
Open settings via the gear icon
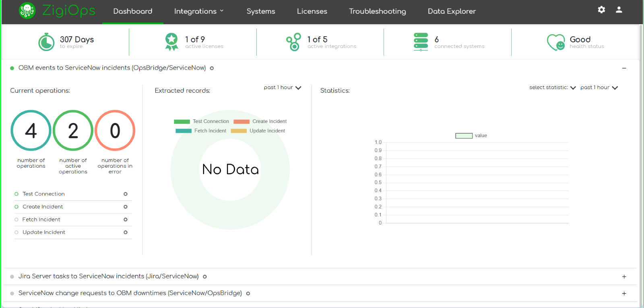point(601,10)
